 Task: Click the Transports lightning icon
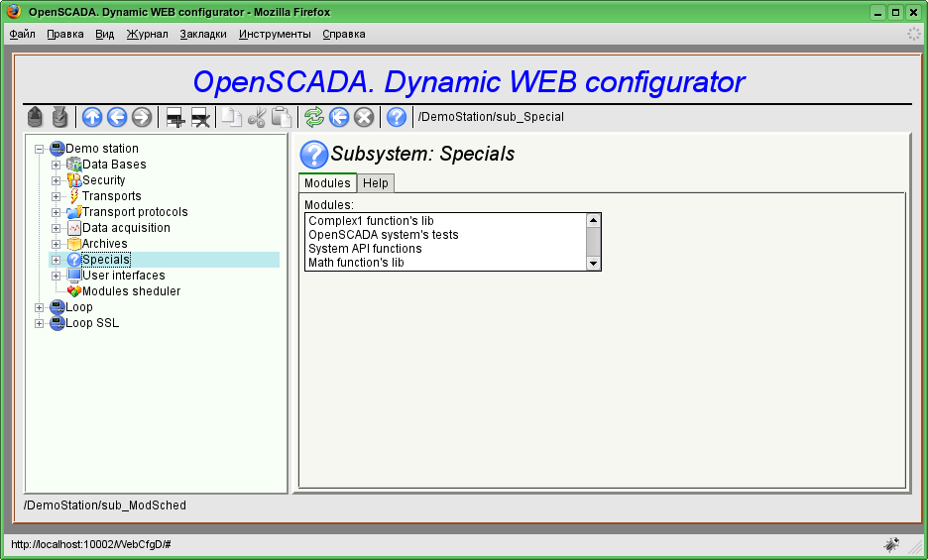click(x=74, y=196)
